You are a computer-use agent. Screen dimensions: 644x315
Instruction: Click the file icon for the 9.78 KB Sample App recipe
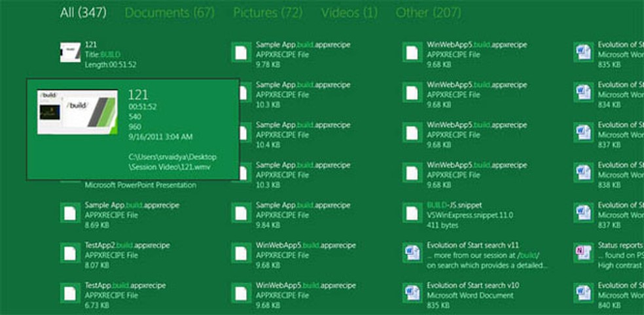[x=241, y=52]
